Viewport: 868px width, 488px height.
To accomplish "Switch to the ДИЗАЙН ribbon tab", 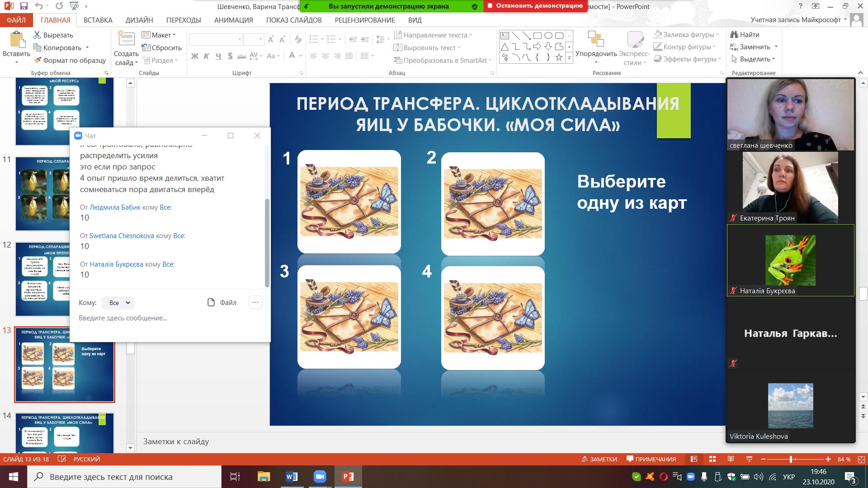I will [x=139, y=20].
